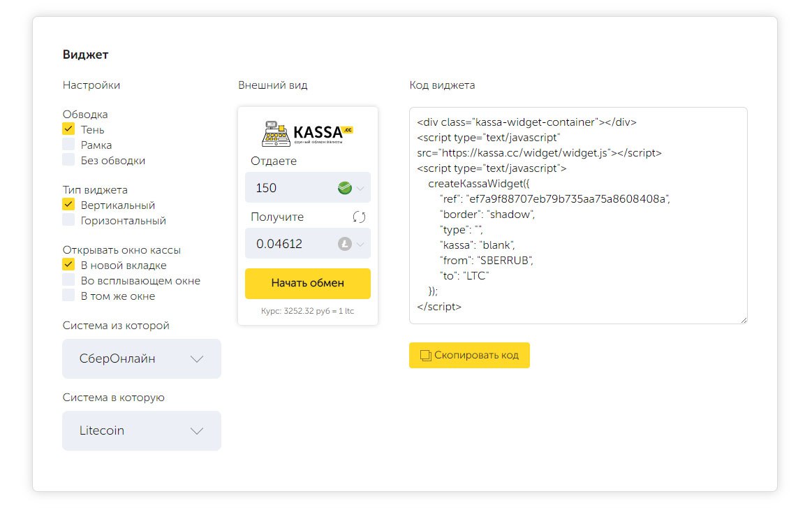Click the KASSA.cc logo in the widget preview
Image resolution: width=812 pixels, height=508 pixels.
(308, 133)
